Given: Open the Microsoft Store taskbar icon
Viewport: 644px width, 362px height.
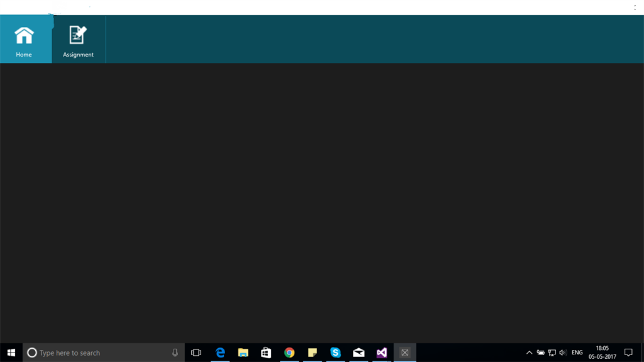Looking at the screenshot, I should pyautogui.click(x=266, y=353).
